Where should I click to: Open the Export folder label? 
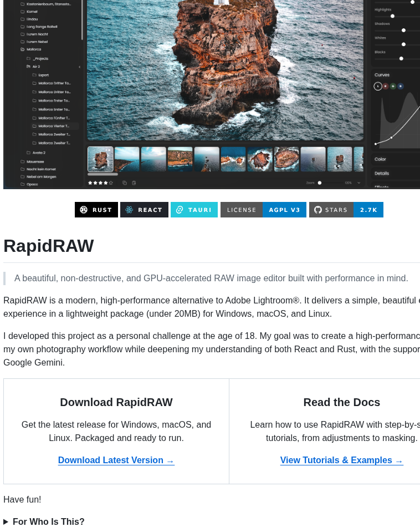(43, 75)
